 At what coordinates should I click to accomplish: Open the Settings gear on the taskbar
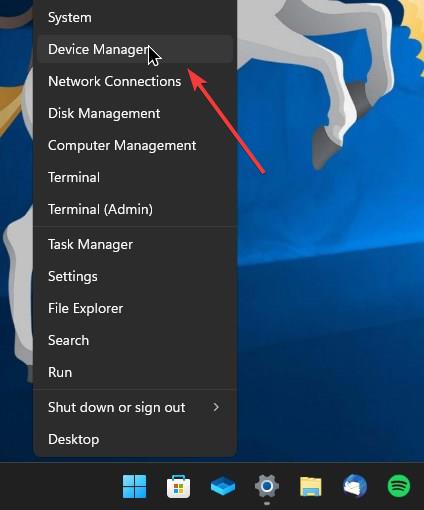coord(267,486)
